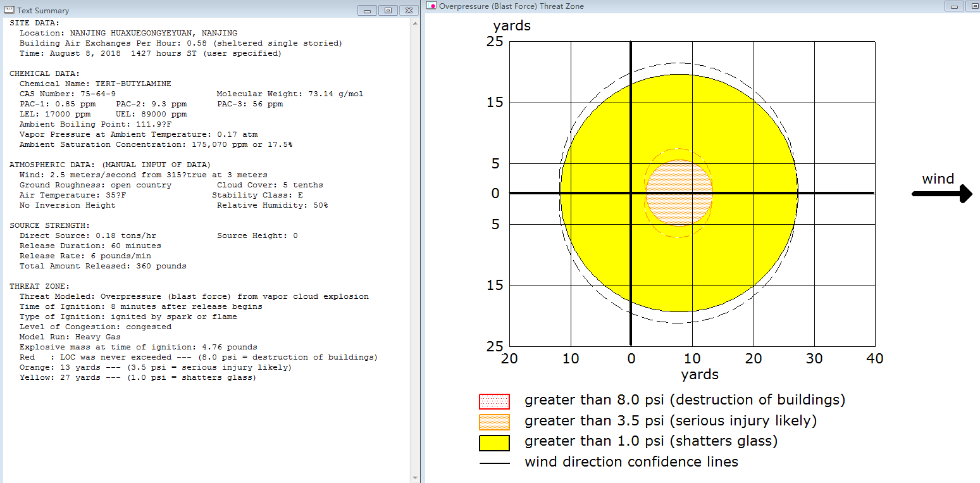Click the Location: NANJING HUAXUEGONGYEYUAN line
Screen dimensions: 980x483
tap(128, 33)
